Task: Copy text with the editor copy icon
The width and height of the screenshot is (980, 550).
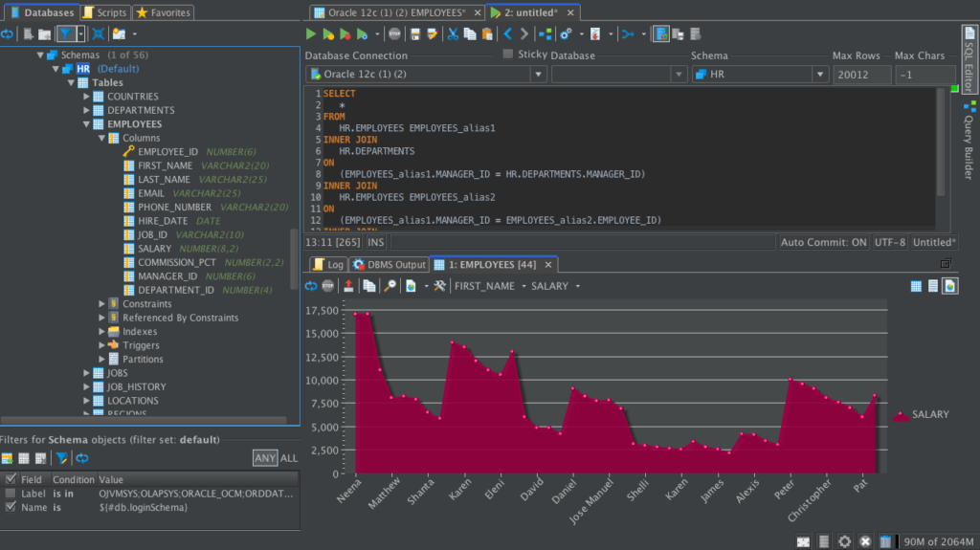Action: point(469,34)
